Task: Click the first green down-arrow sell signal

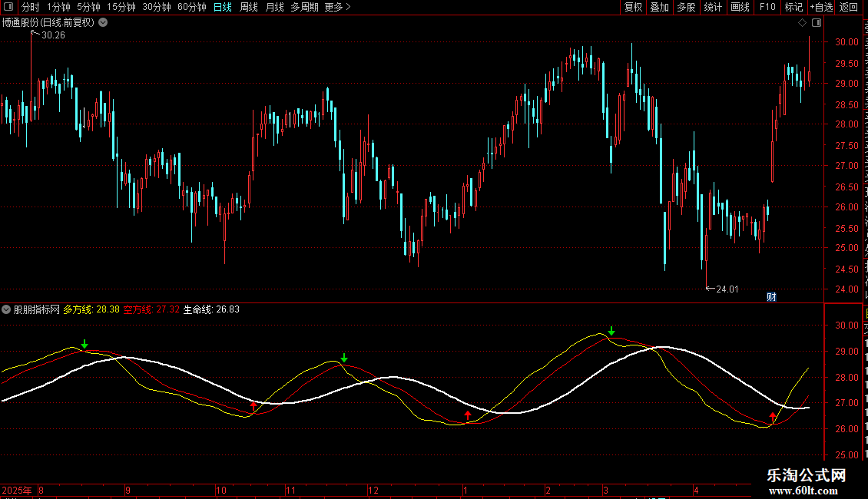Action: pos(84,345)
